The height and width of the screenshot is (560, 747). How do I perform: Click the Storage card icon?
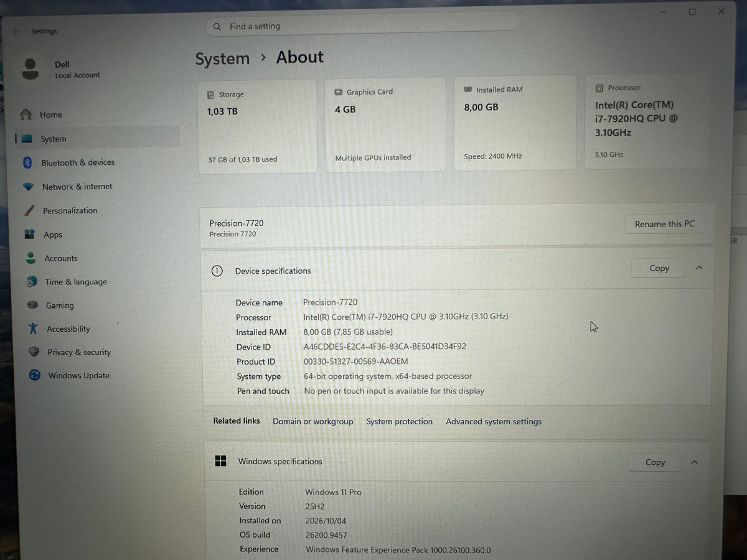click(210, 95)
